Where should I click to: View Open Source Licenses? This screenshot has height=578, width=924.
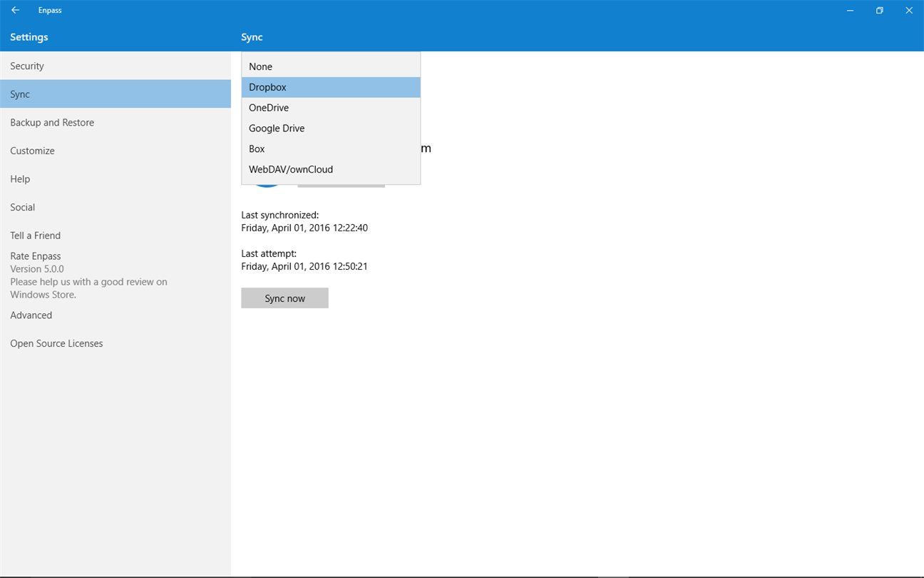pyautogui.click(x=115, y=343)
